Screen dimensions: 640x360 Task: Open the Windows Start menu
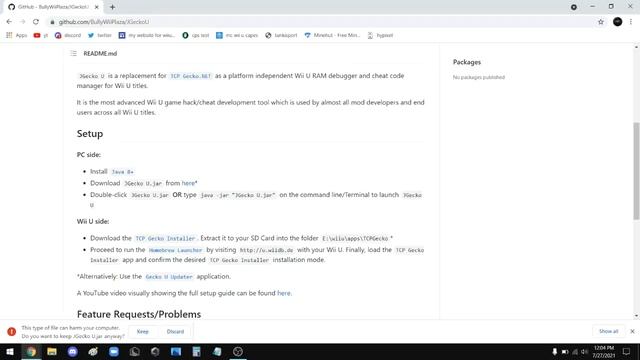point(10,352)
